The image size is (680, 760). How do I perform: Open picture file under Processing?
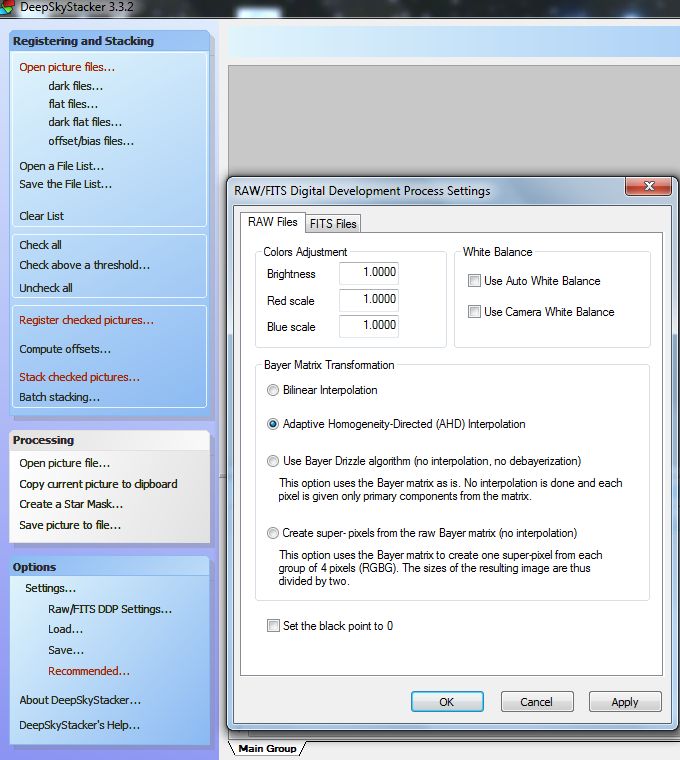tap(64, 463)
